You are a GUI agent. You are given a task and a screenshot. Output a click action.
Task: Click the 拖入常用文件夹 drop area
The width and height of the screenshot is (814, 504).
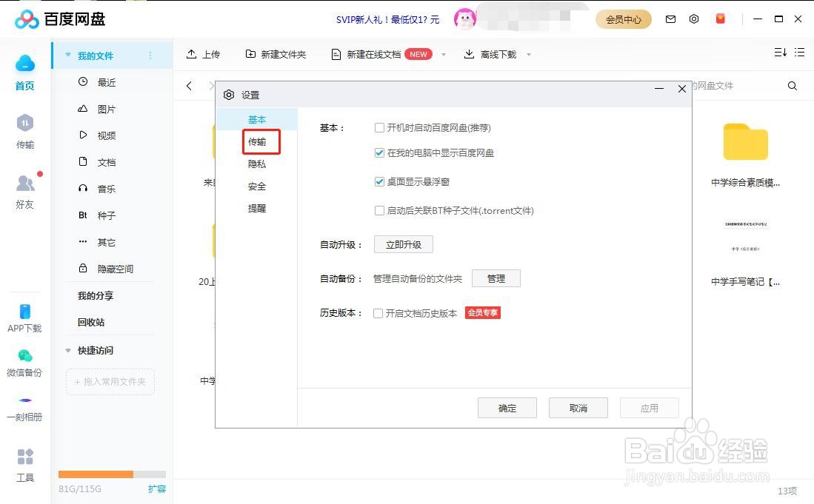pyautogui.click(x=109, y=381)
